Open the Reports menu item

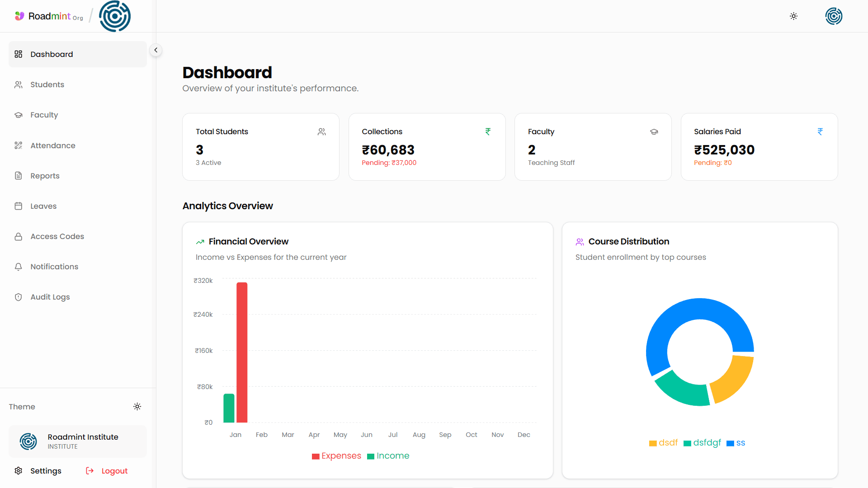tap(45, 176)
